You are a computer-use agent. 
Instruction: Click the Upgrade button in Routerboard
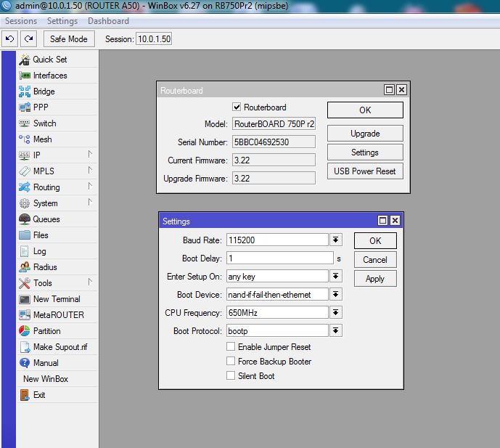click(x=365, y=134)
